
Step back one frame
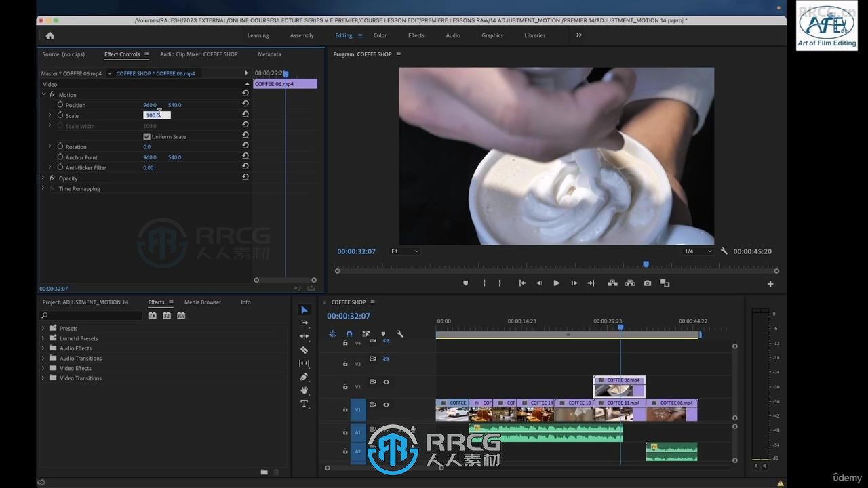coord(540,283)
